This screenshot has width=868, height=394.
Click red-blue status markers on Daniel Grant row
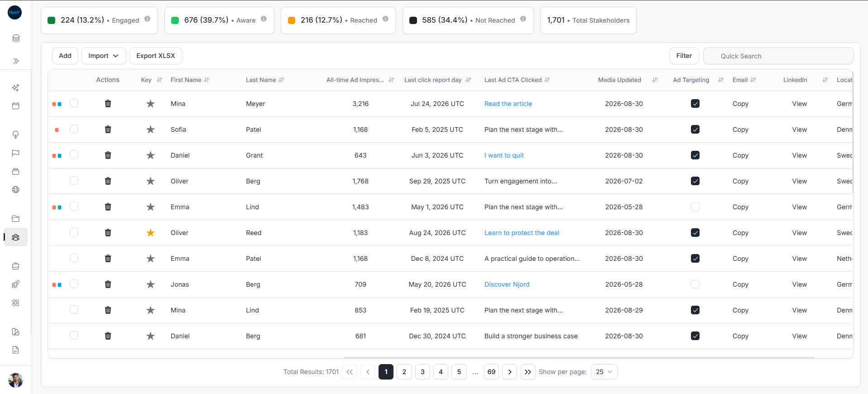(57, 156)
